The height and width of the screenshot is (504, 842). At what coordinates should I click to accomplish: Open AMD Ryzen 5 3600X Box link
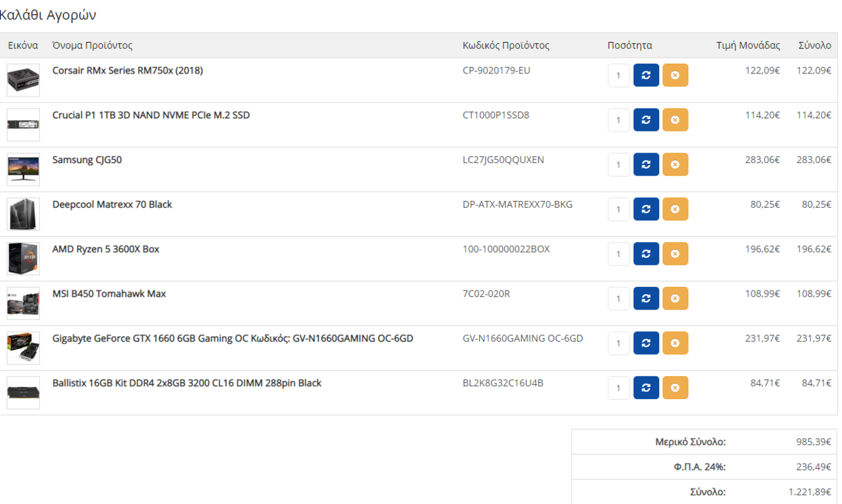106,249
